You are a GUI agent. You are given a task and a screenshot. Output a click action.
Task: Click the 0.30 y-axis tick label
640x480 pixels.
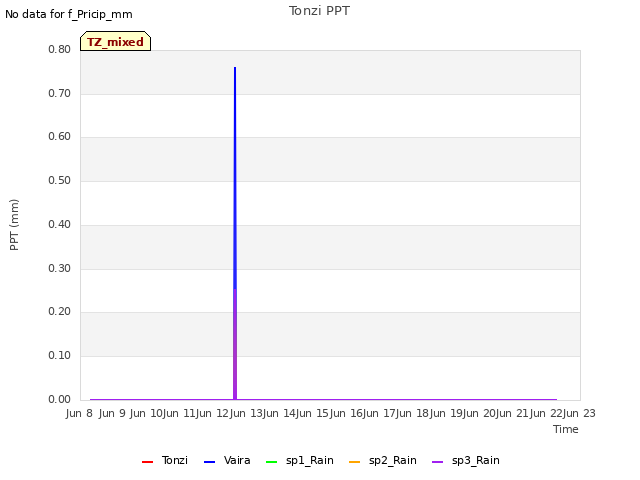(x=60, y=268)
